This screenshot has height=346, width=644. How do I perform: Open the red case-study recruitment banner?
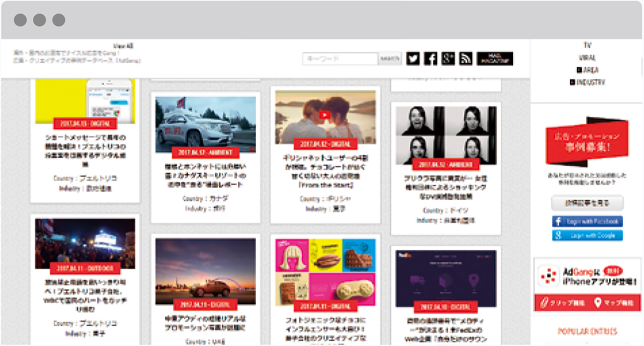tap(587, 141)
